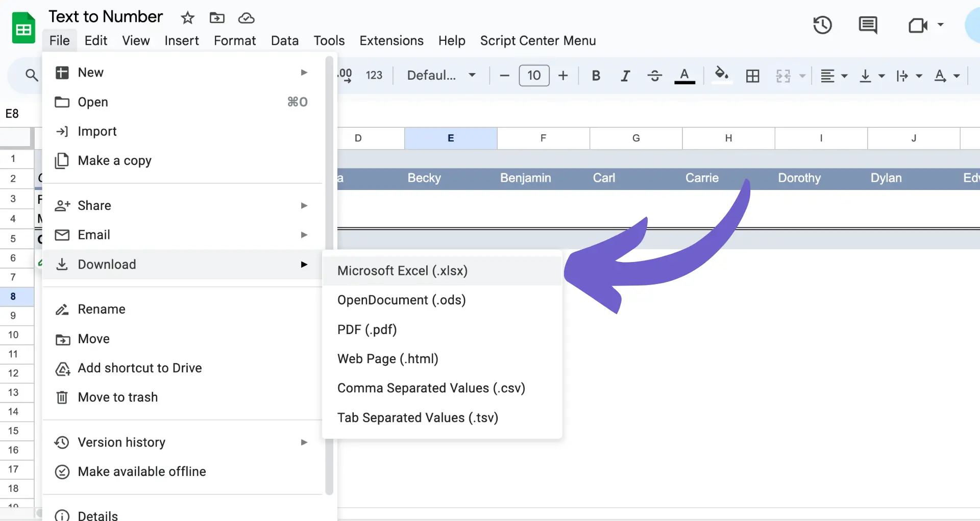The image size is (980, 521).
Task: Open the 123 number format menu
Action: tap(374, 75)
